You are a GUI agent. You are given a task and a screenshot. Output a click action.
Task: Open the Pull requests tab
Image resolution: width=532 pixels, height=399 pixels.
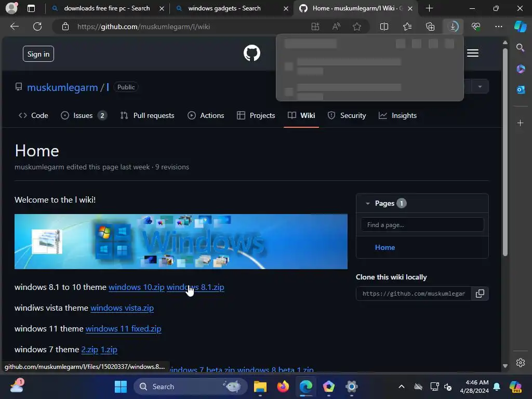click(147, 115)
